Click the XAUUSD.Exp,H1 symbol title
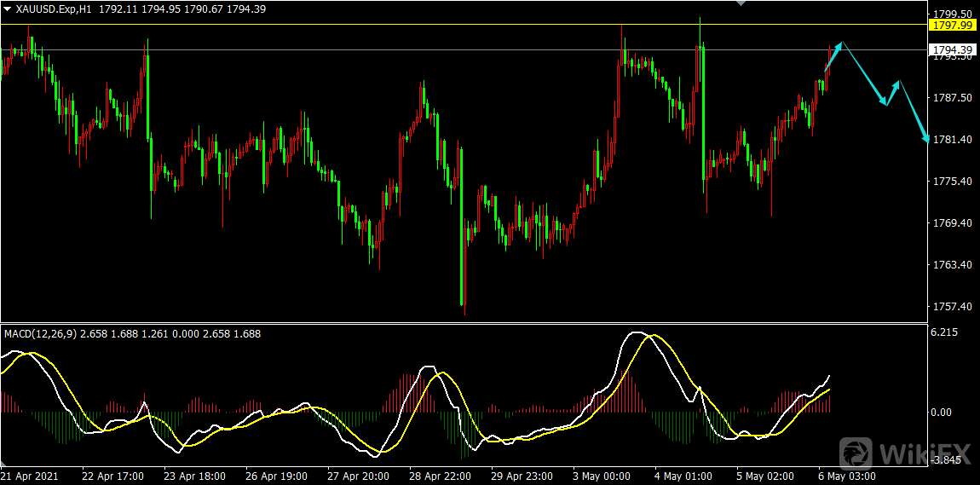 coord(54,9)
